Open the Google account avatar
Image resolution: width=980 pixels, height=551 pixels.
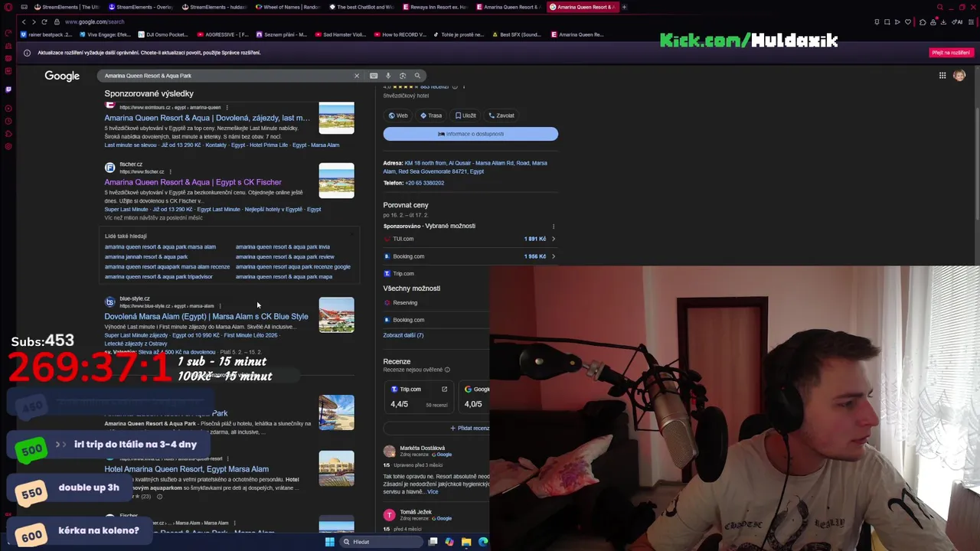click(x=959, y=75)
